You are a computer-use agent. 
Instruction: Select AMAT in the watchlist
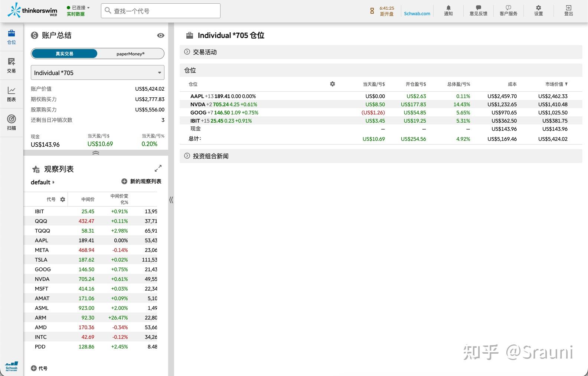[x=91, y=298]
